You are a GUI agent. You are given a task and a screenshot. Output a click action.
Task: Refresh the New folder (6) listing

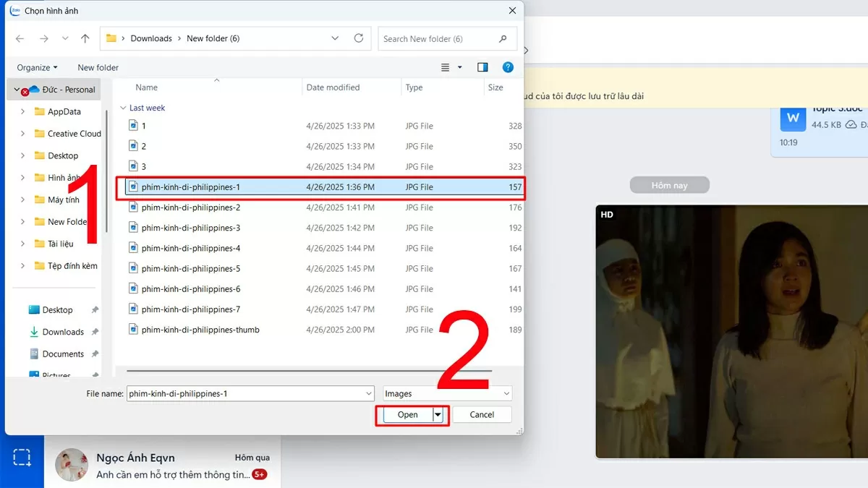click(x=359, y=38)
